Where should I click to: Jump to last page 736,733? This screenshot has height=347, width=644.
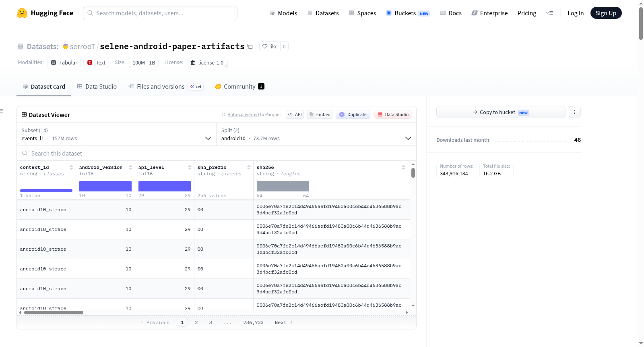254,322
